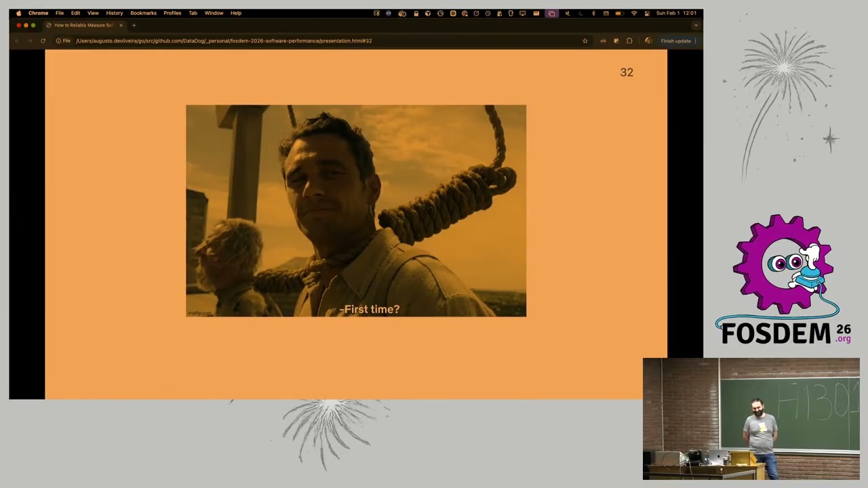Open the Apple menu
Image resolution: width=868 pixels, height=488 pixels.
[18, 13]
